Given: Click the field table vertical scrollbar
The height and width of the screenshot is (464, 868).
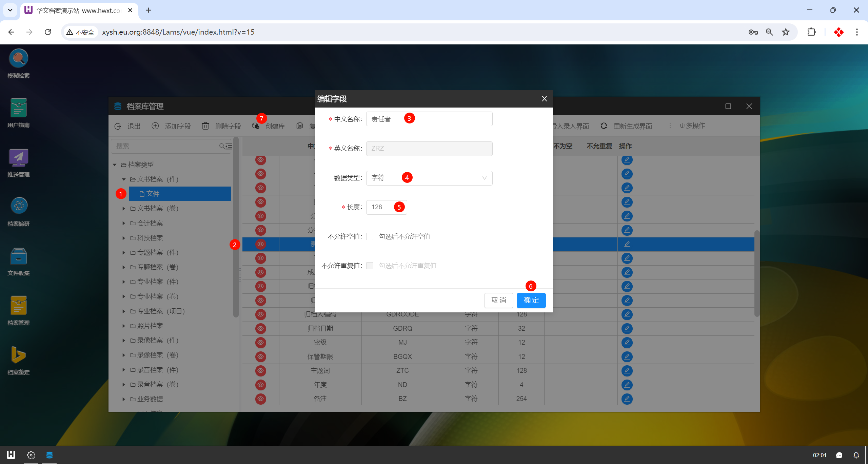Looking at the screenshot, I should 756,273.
